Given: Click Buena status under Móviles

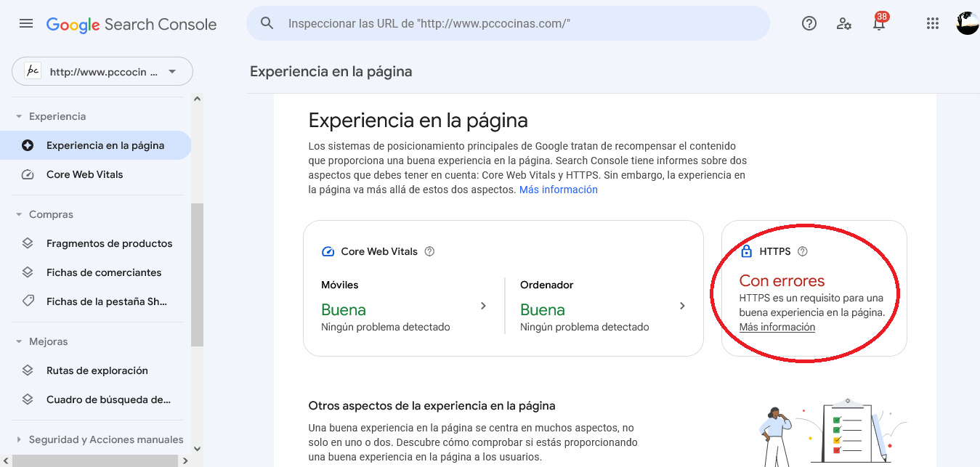Looking at the screenshot, I should pyautogui.click(x=344, y=309).
